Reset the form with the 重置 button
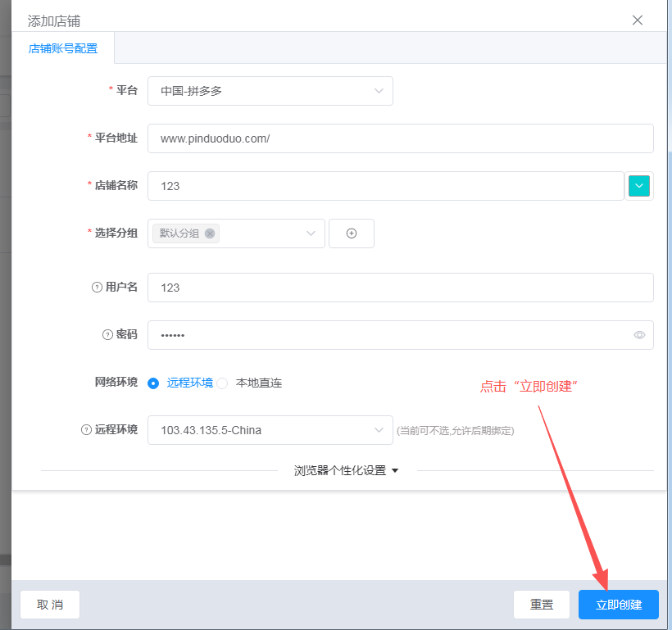The width and height of the screenshot is (672, 630). coord(541,605)
